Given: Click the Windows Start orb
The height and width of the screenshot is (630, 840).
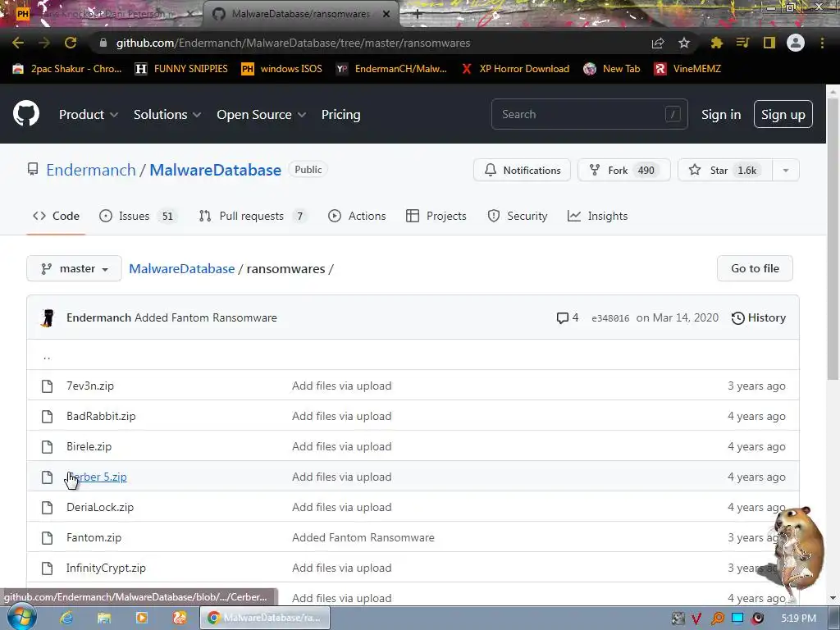Looking at the screenshot, I should (21, 617).
